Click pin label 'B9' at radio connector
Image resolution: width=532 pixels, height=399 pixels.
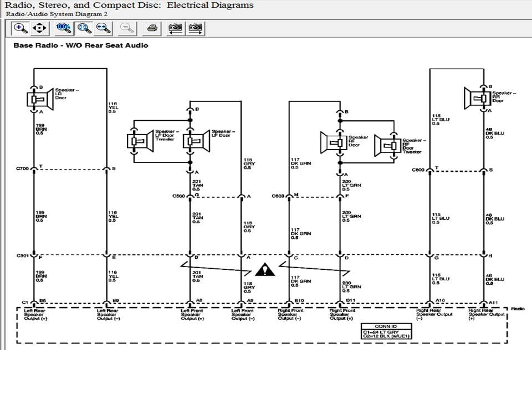[x=116, y=300]
